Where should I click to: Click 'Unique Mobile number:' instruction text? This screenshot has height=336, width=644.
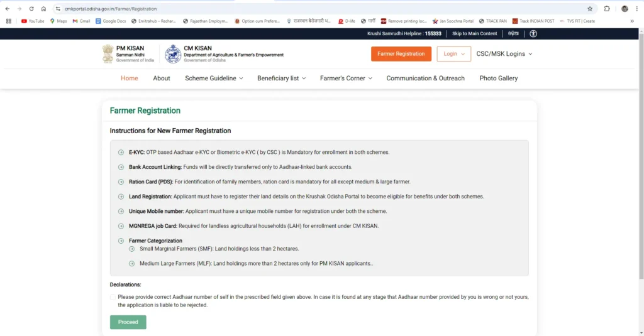point(157,211)
